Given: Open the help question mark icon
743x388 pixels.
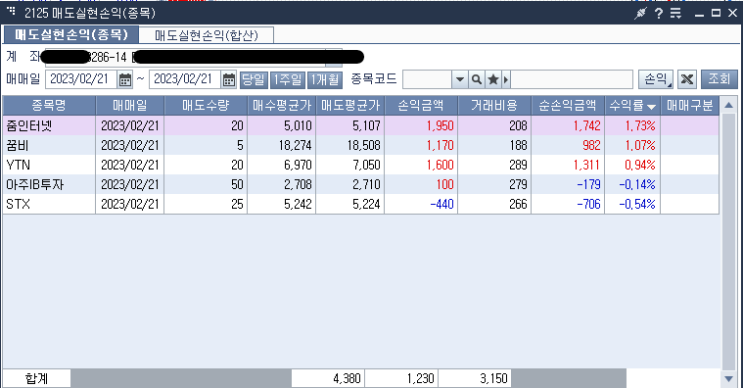Looking at the screenshot, I should pos(659,13).
